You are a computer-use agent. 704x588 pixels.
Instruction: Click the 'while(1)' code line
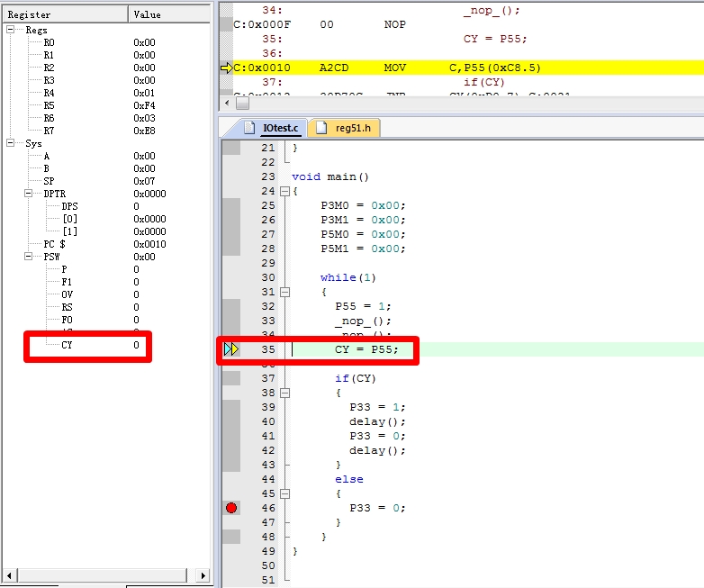coord(348,277)
